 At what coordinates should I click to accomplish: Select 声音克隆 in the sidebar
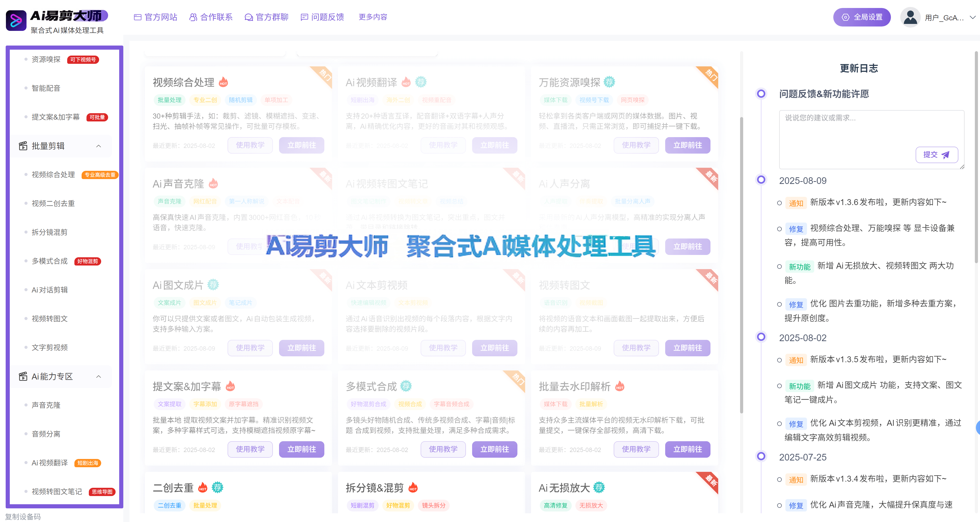pyautogui.click(x=46, y=405)
